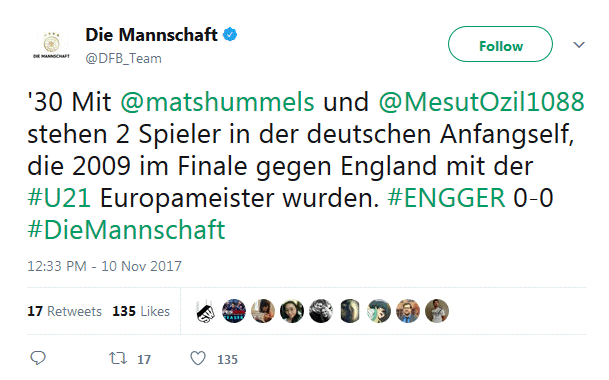Open the #DieMannschaft hashtag
609x380 pixels.
tap(126, 230)
